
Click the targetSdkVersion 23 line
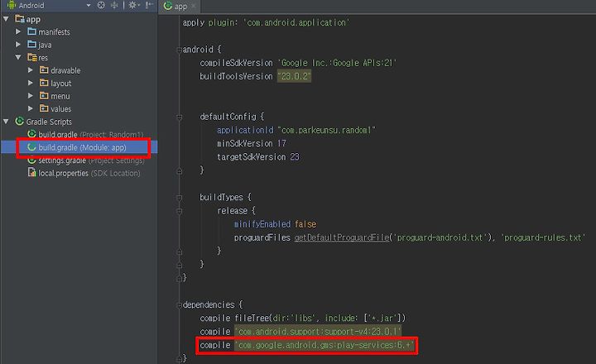[258, 157]
